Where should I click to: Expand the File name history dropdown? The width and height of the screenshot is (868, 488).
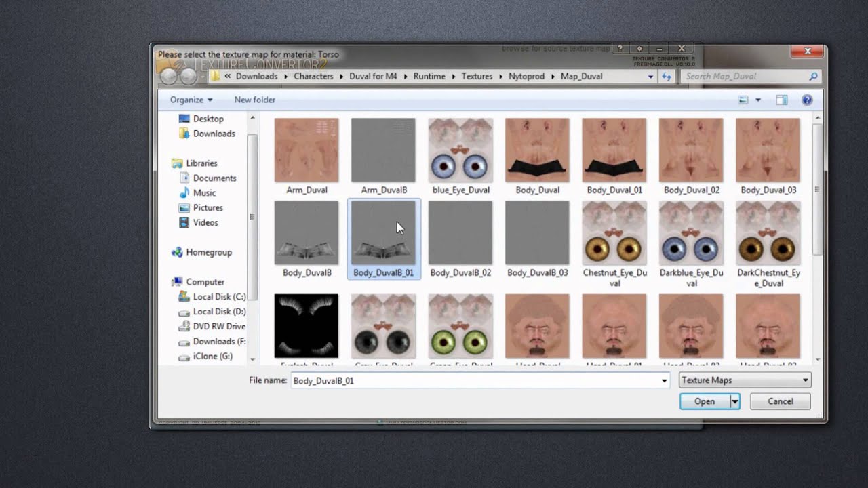(x=665, y=381)
